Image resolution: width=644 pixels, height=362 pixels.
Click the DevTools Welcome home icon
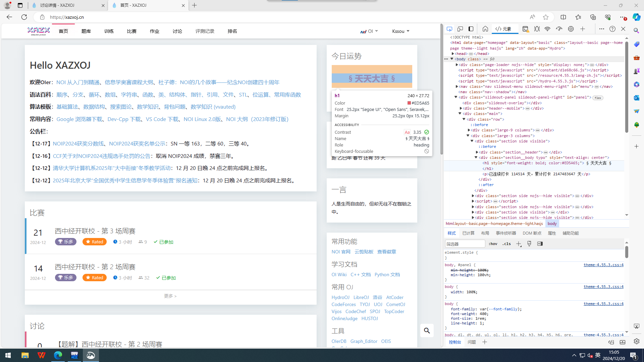click(x=485, y=29)
